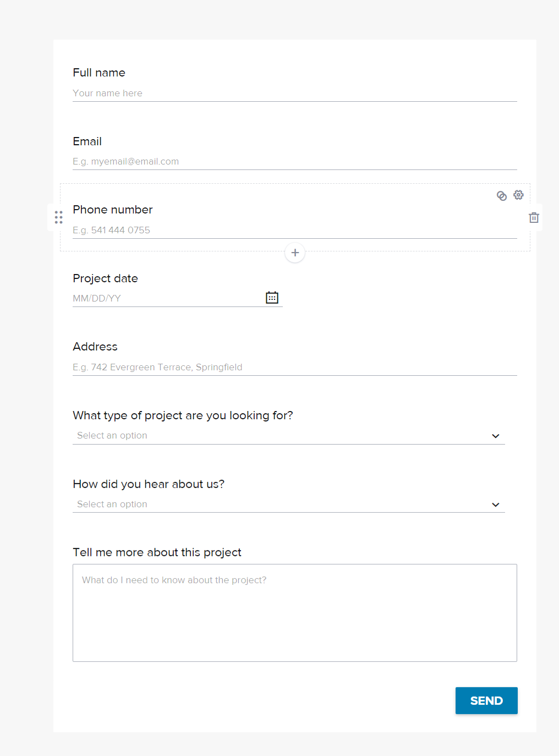This screenshot has width=559, height=756.
Task: Duplicate the Phone number field
Action: point(501,195)
